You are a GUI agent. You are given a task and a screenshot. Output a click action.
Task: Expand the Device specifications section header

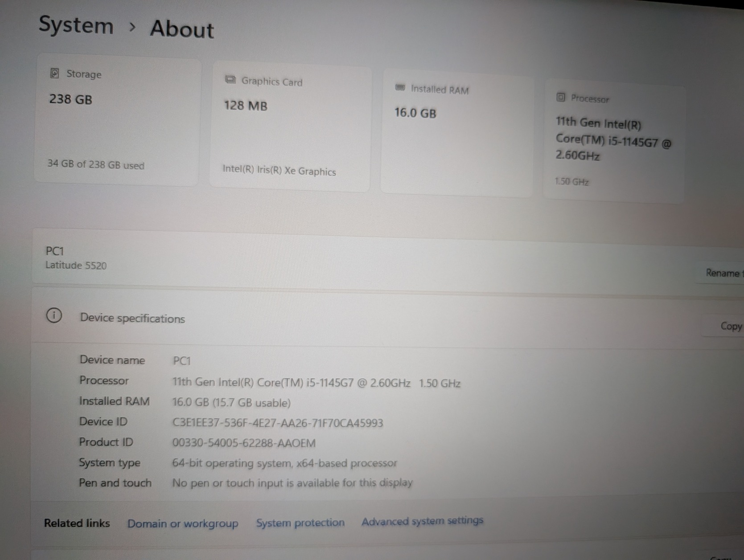(387, 318)
